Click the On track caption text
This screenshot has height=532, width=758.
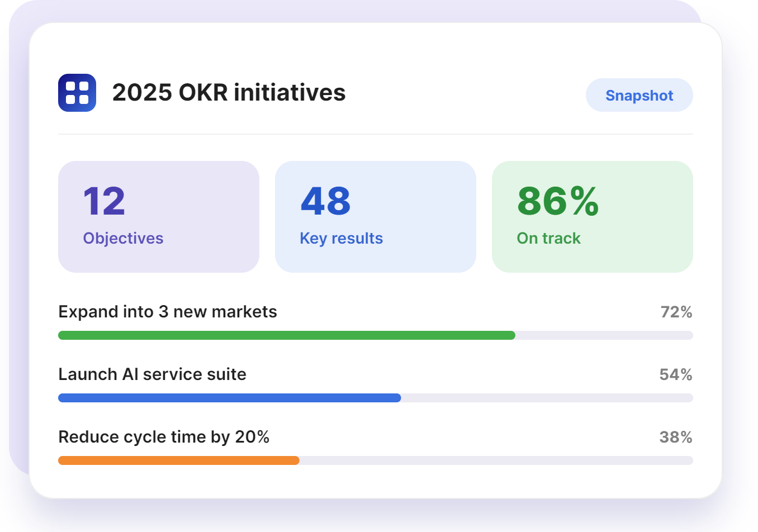point(548,239)
